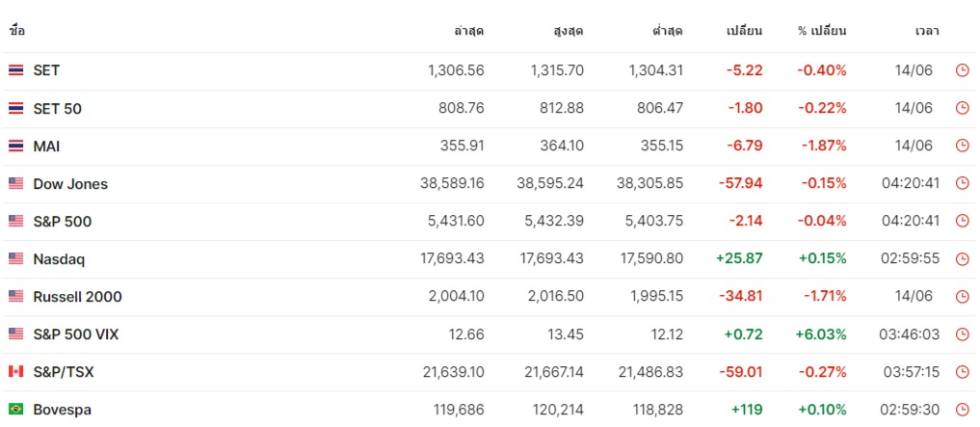Screen dimensions: 980x427
Task: Click the clock icon in Nasdaq row
Action: click(962, 259)
